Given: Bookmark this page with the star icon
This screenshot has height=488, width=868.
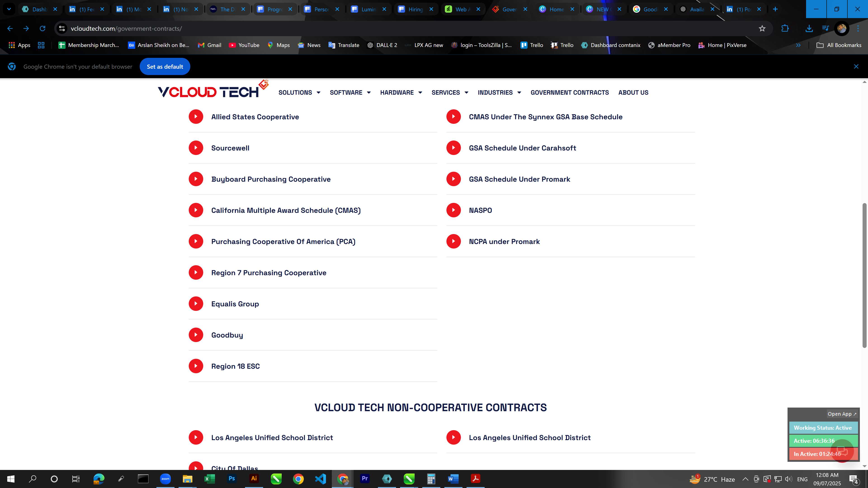Looking at the screenshot, I should pyautogui.click(x=762, y=29).
